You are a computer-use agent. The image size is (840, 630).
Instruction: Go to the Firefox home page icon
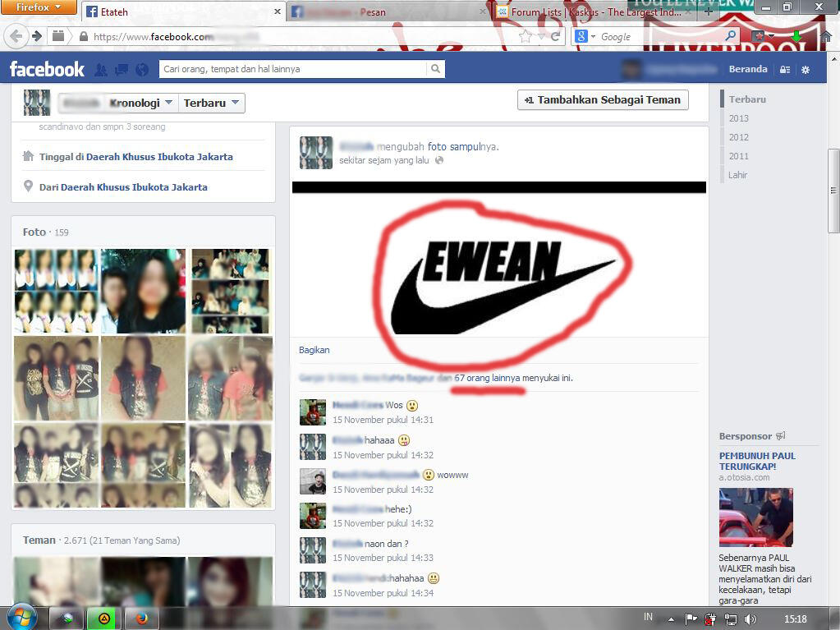tap(826, 36)
